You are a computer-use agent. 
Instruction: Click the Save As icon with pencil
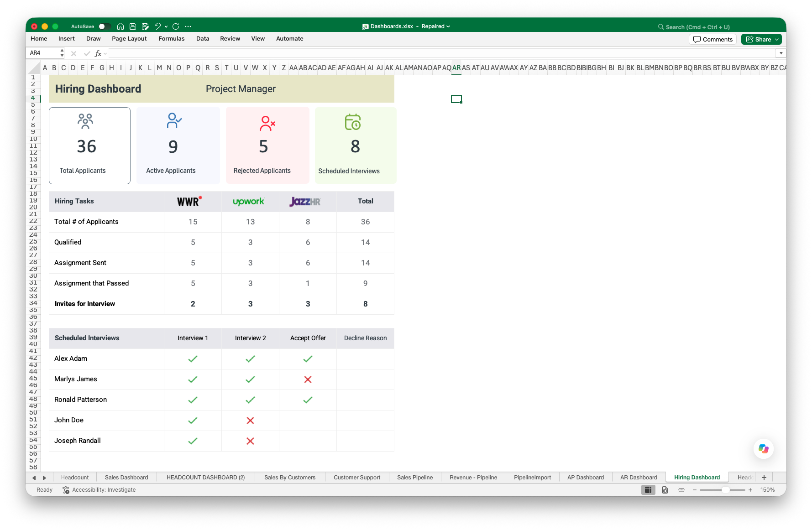[x=145, y=26]
